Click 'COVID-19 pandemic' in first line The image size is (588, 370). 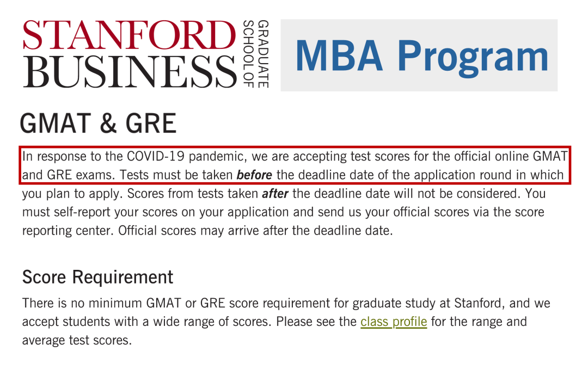pos(187,156)
